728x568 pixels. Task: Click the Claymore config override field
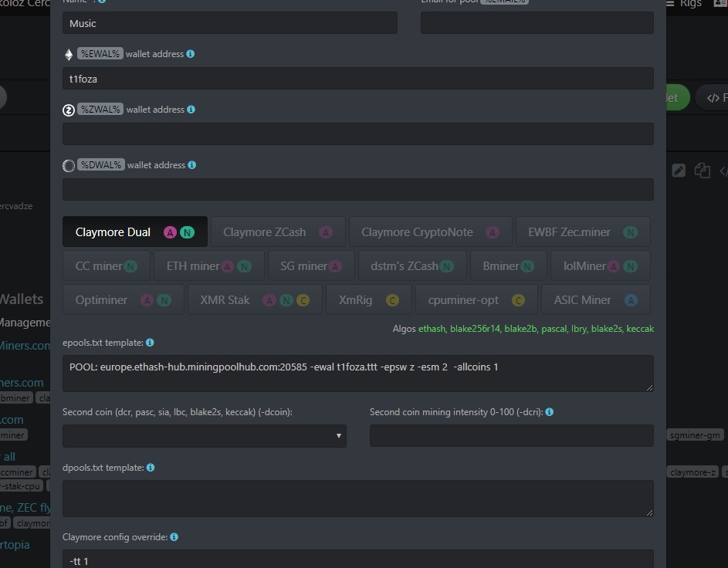(x=358, y=560)
